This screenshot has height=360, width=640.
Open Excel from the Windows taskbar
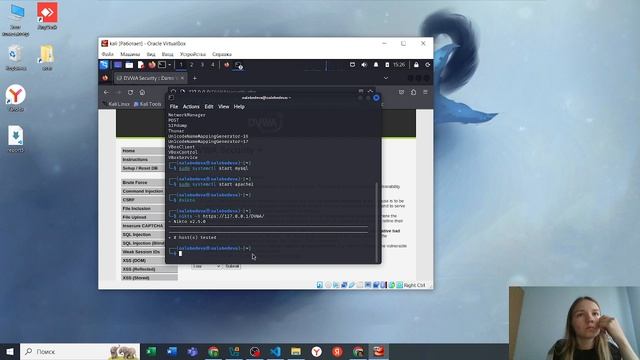pyautogui.click(x=151, y=351)
